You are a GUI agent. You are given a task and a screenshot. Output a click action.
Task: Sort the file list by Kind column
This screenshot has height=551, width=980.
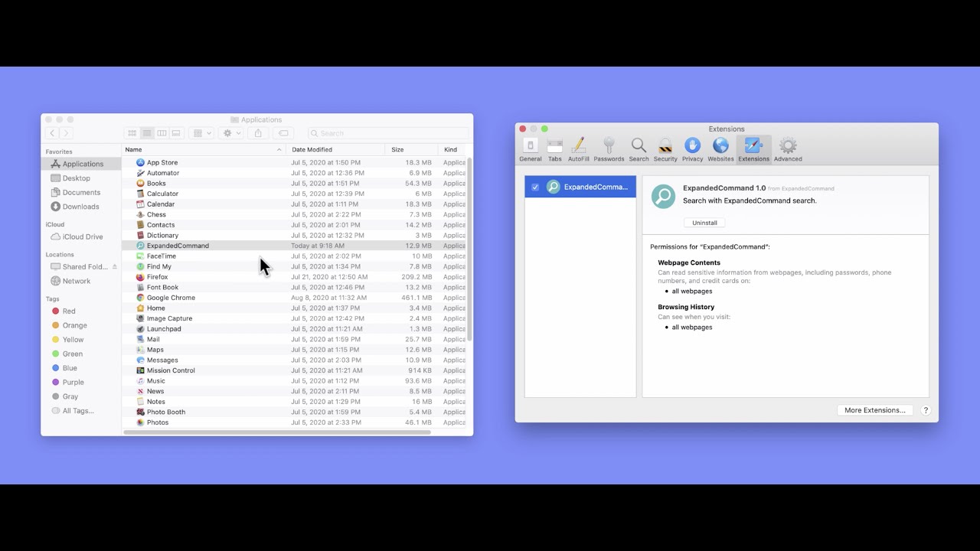pos(452,150)
